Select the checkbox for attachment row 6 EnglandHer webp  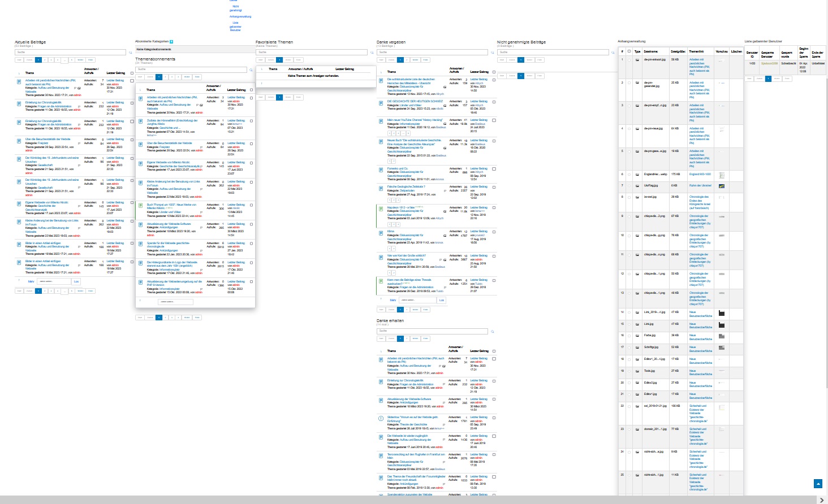point(629,174)
